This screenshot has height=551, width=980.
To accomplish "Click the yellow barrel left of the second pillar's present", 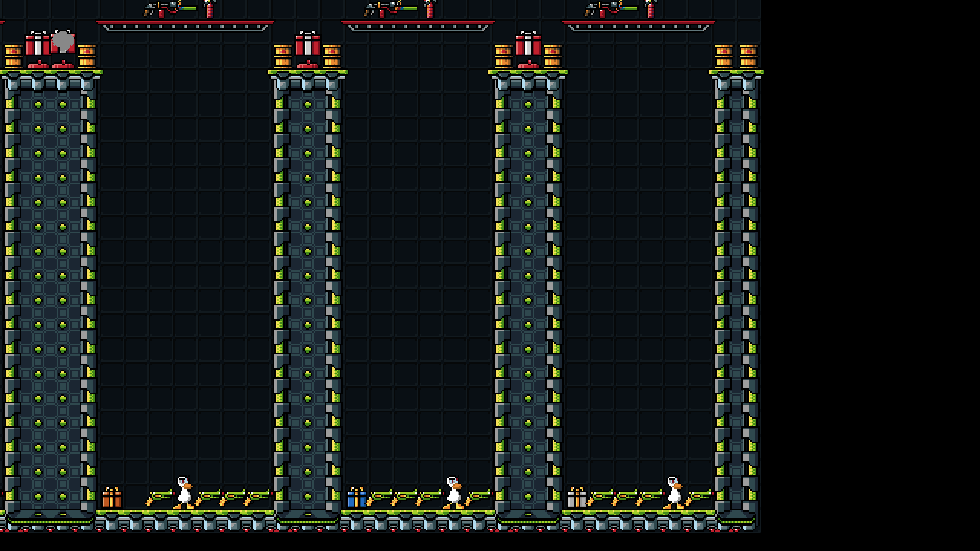I will (x=283, y=57).
